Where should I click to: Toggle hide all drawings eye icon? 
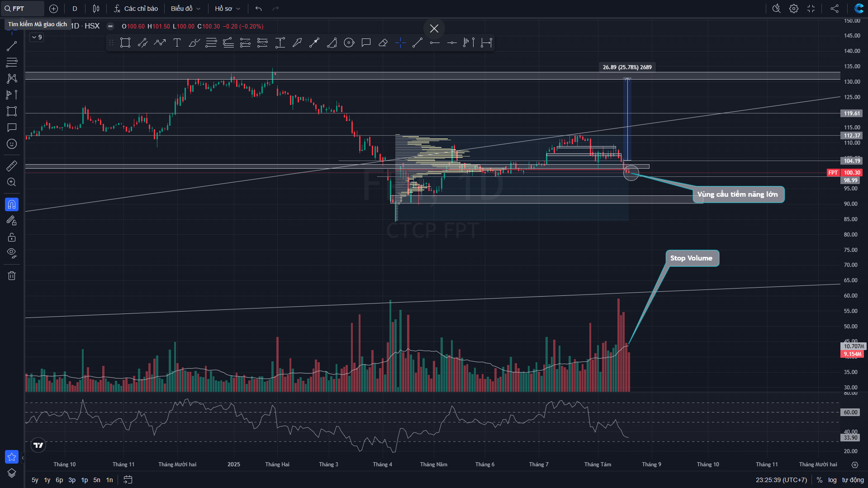pos(12,253)
